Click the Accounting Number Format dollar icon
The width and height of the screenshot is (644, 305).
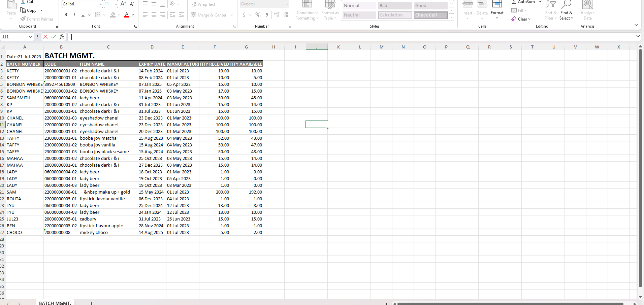pyautogui.click(x=244, y=15)
